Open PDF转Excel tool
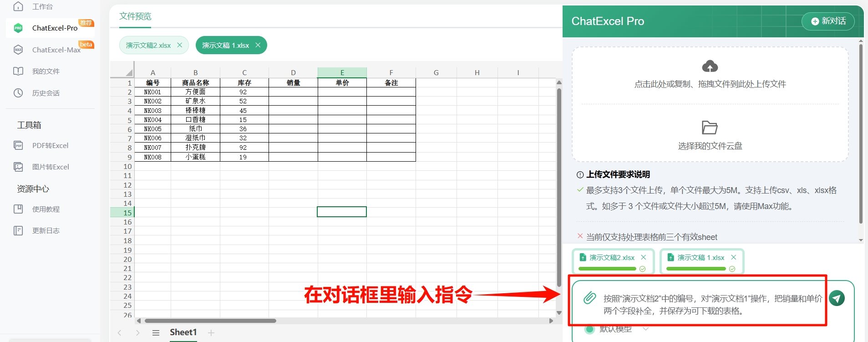 50,146
